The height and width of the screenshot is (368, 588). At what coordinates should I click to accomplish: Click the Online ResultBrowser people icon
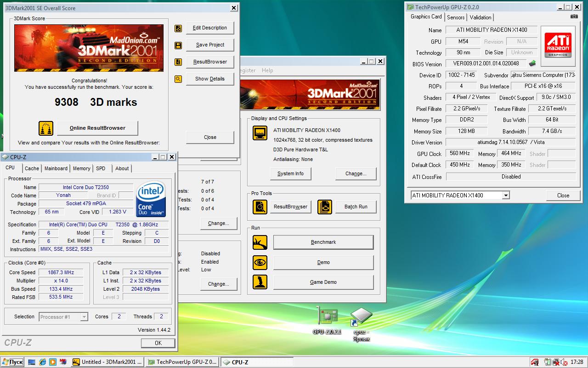coord(46,128)
